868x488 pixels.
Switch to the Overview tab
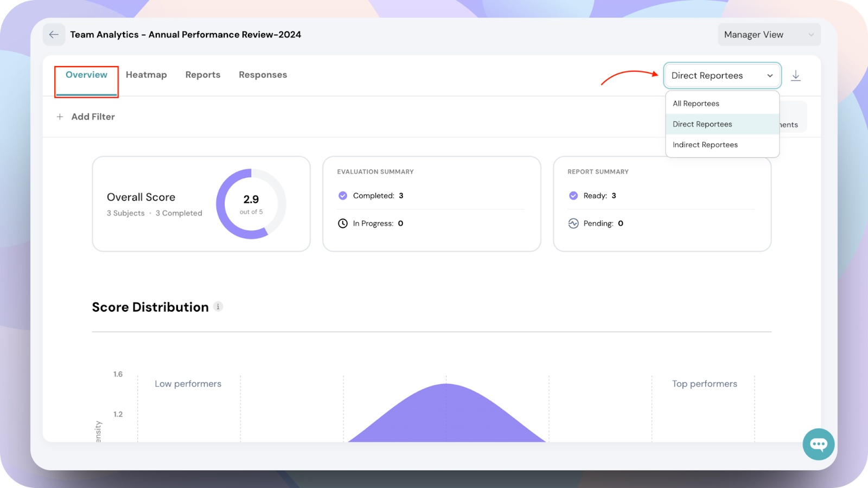pyautogui.click(x=86, y=75)
